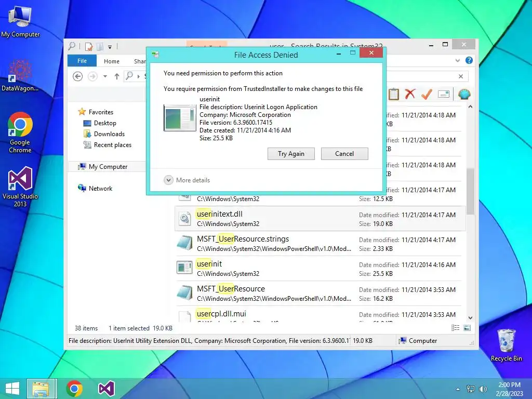Show hidden tray icons arrow
Viewport: 532px width, 399px height.
click(458, 389)
